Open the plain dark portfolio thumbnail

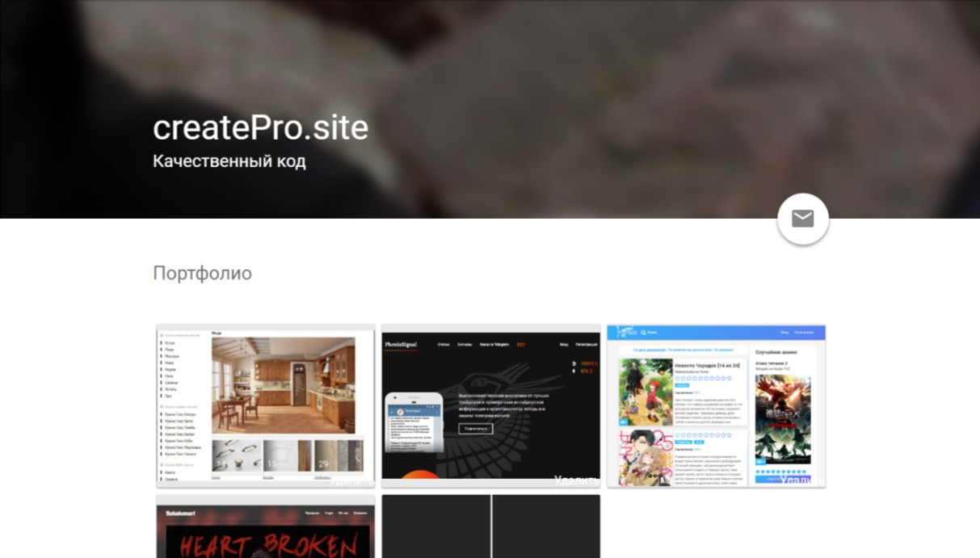(x=490, y=527)
